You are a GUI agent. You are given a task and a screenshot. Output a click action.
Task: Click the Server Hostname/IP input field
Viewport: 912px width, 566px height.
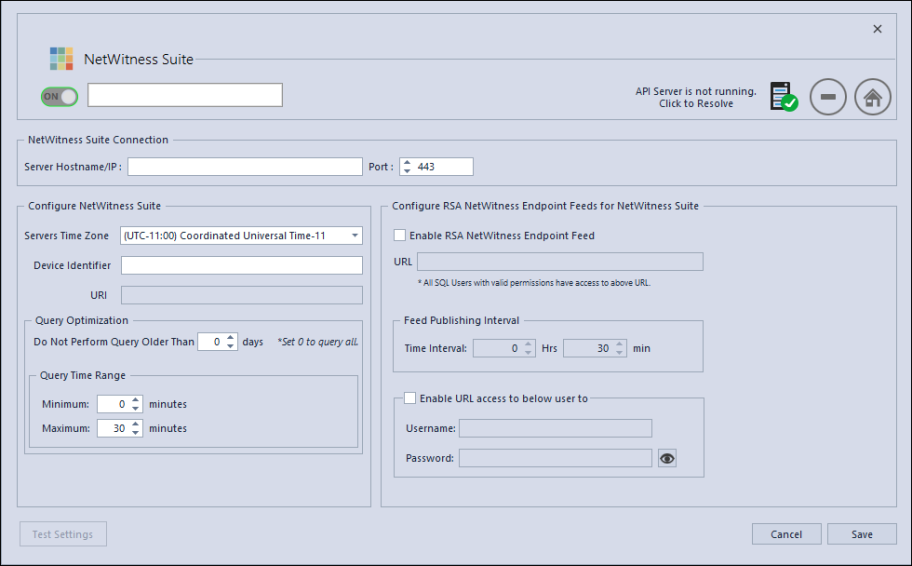[x=245, y=166]
